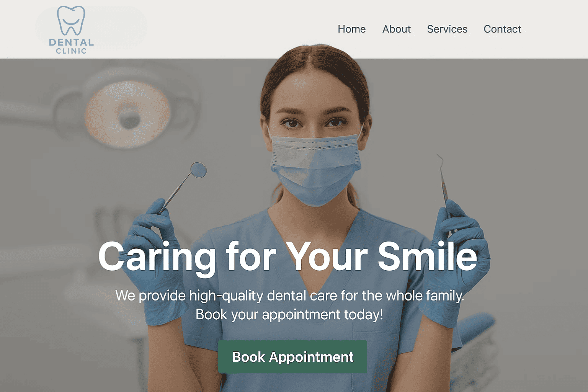588x392 pixels.
Task: Open the About navigation link
Action: coord(396,29)
